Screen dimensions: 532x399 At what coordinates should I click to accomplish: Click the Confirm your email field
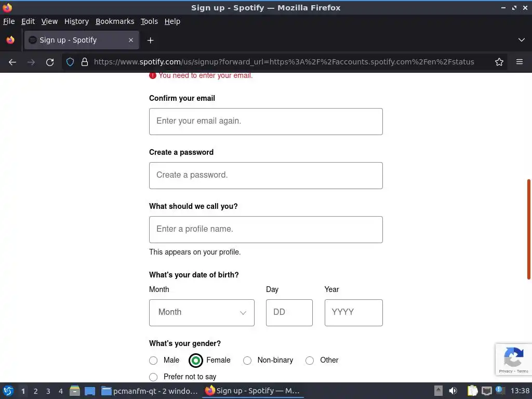265,122
